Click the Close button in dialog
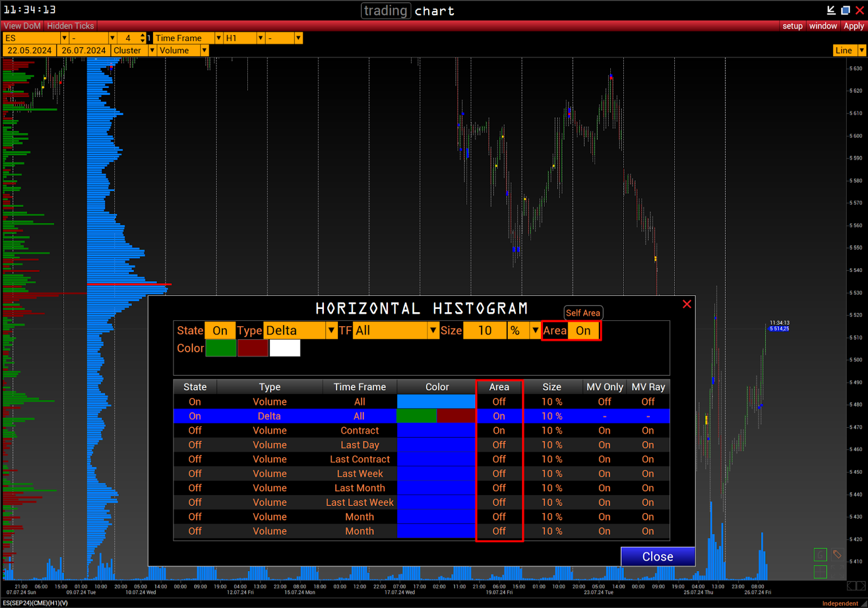 [658, 556]
